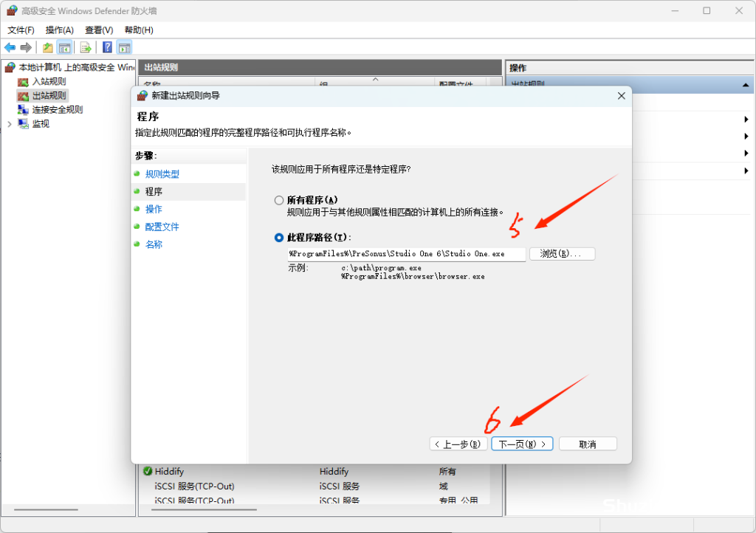Toggle the Show/Hide Action Pane icon
This screenshot has width=756, height=533.
click(124, 47)
